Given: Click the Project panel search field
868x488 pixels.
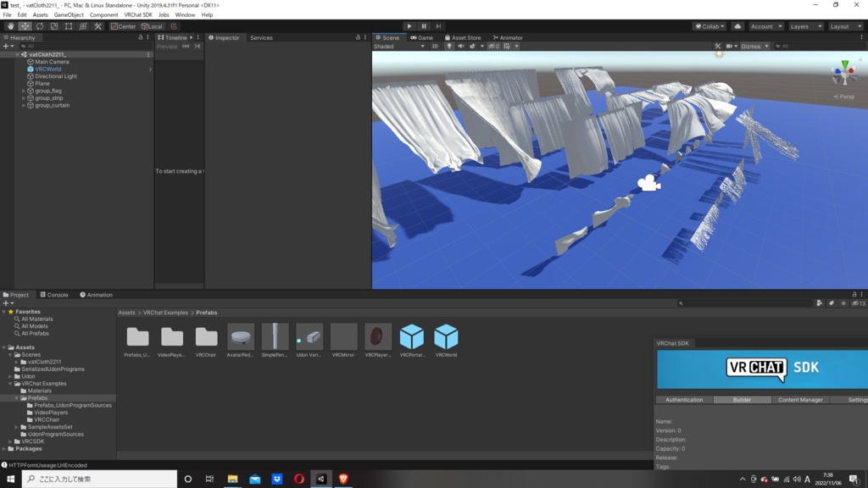Looking at the screenshot, I should [x=744, y=303].
